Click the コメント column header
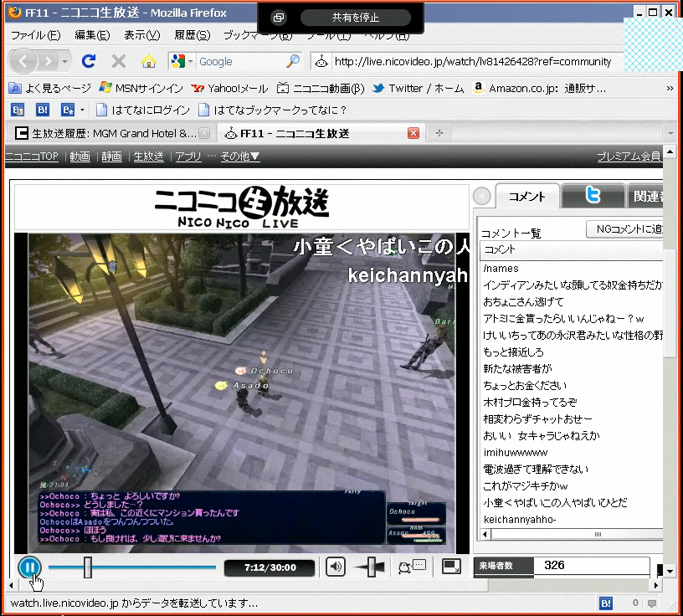The image size is (683, 616). [x=572, y=249]
